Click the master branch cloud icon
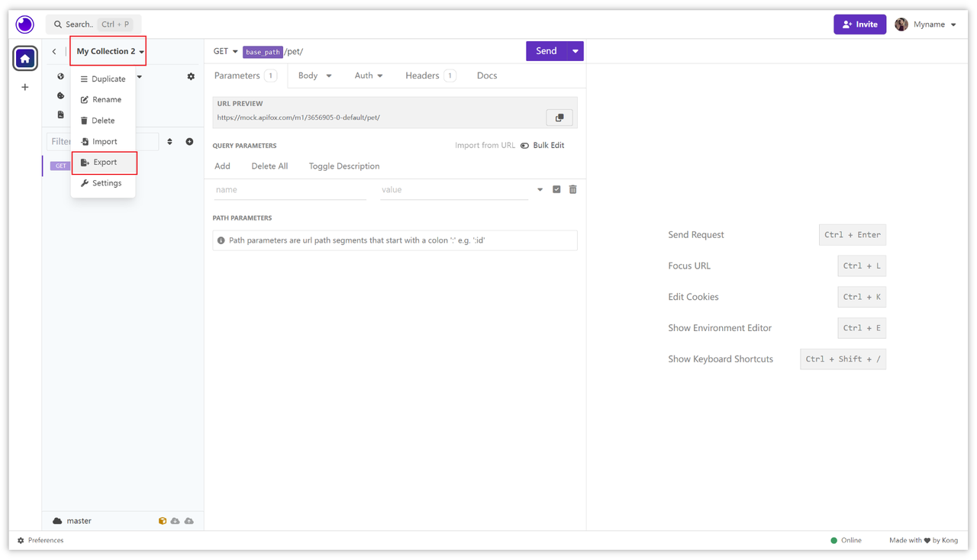Viewport: 977px width, 560px height. click(x=57, y=521)
